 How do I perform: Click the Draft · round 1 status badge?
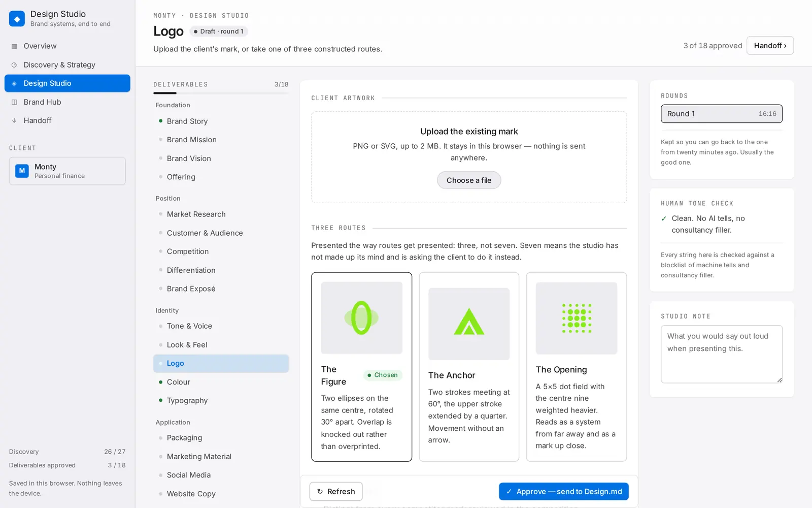(x=219, y=31)
